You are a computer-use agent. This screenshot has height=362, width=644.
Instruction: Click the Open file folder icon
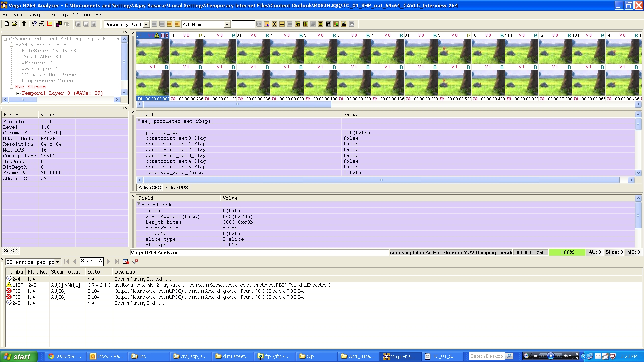[14, 24]
